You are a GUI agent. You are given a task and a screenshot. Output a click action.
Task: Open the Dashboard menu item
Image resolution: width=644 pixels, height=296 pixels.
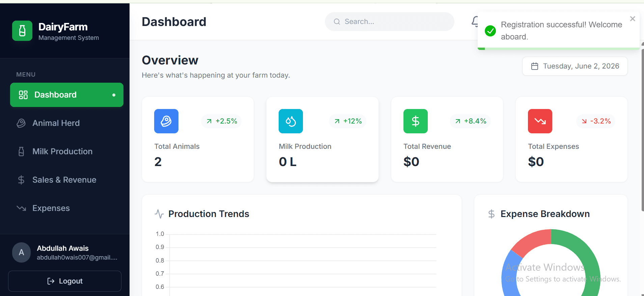67,95
